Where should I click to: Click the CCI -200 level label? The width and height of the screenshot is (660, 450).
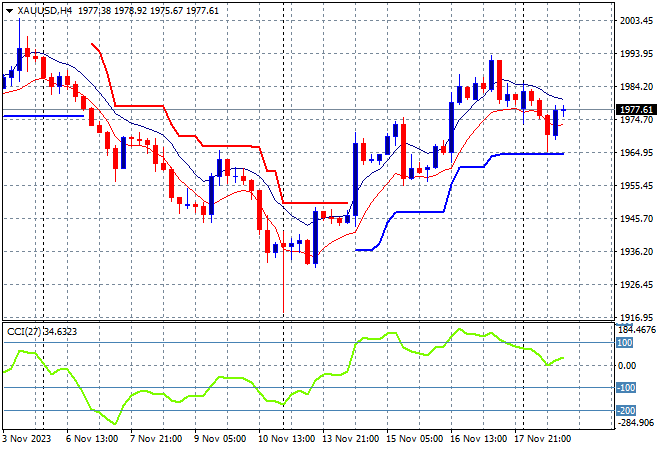coord(624,411)
